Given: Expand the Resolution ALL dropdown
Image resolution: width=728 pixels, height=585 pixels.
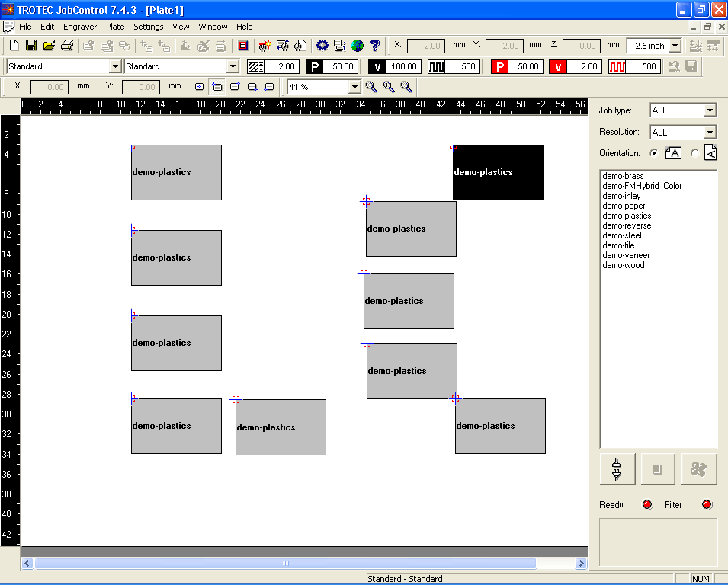Looking at the screenshot, I should tap(710, 133).
